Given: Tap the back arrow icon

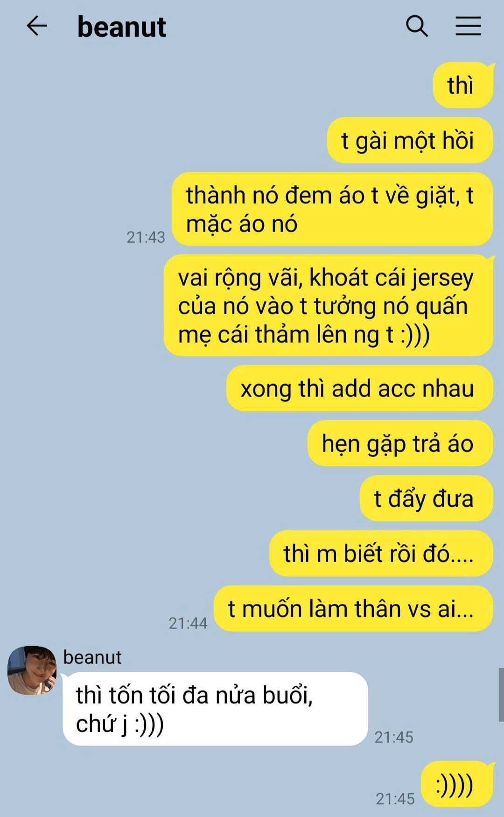Looking at the screenshot, I should point(37,26).
